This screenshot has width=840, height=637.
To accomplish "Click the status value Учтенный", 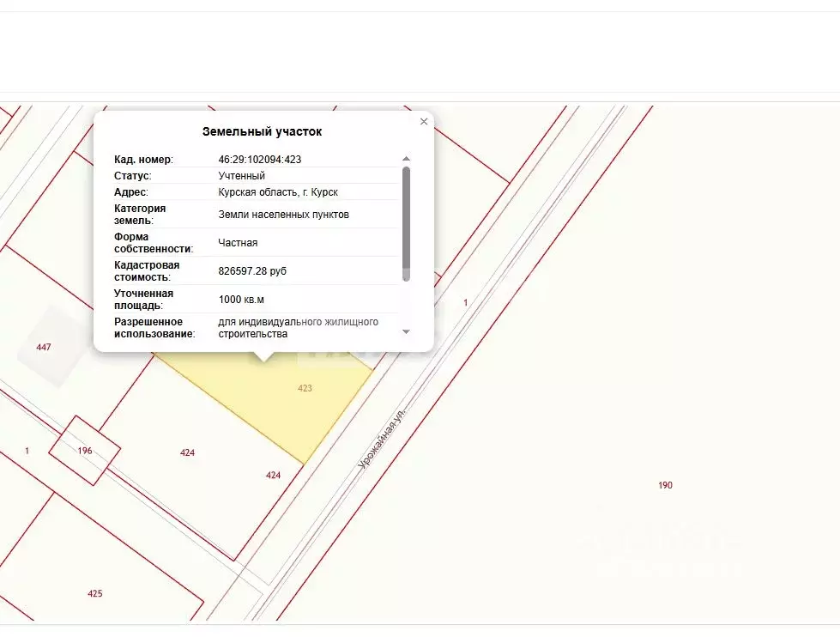I will 242,176.
